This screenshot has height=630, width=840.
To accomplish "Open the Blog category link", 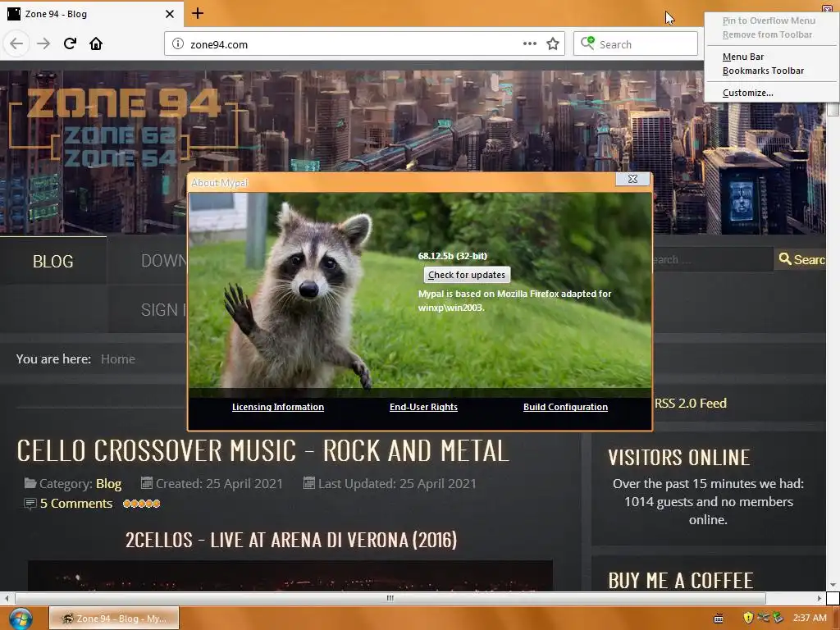I will (109, 484).
